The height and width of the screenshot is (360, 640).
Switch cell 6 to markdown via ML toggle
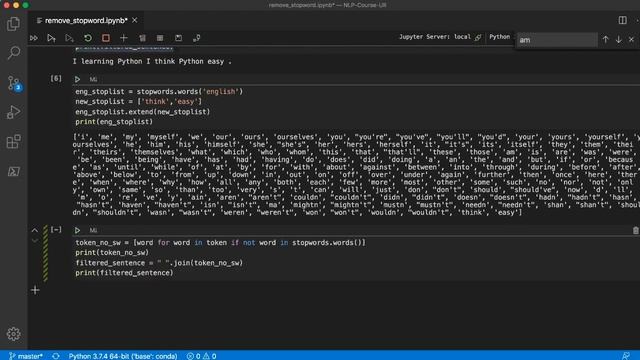click(x=93, y=80)
